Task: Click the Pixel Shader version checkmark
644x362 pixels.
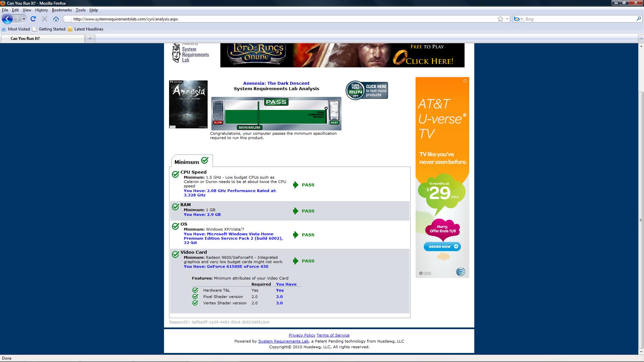Action: click(195, 297)
